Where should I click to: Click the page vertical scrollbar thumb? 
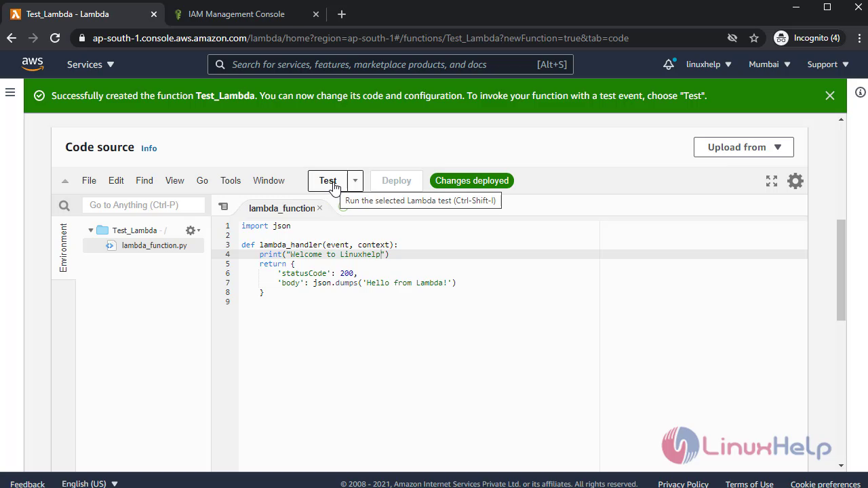click(x=841, y=270)
